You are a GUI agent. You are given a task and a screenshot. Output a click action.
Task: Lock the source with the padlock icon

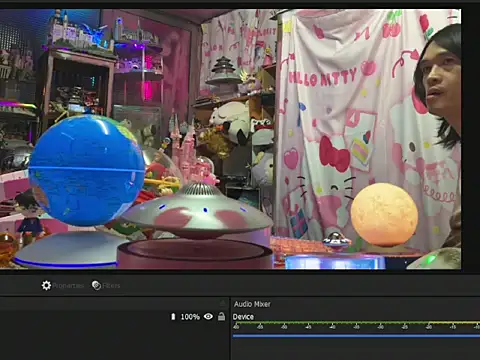pos(221,316)
